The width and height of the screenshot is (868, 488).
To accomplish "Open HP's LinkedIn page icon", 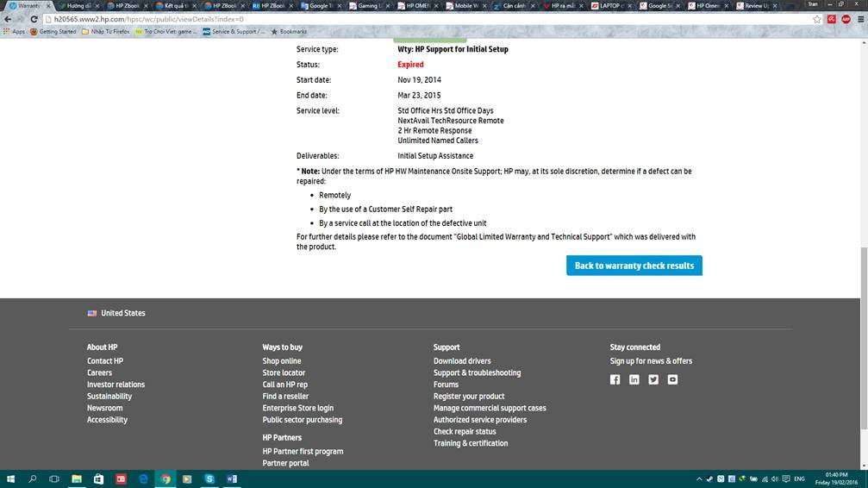I will (634, 379).
